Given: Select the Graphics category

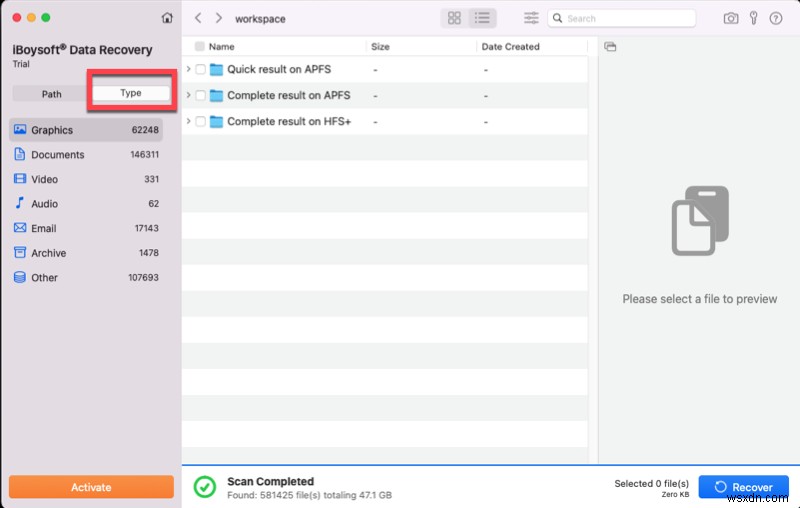Looking at the screenshot, I should [86, 130].
